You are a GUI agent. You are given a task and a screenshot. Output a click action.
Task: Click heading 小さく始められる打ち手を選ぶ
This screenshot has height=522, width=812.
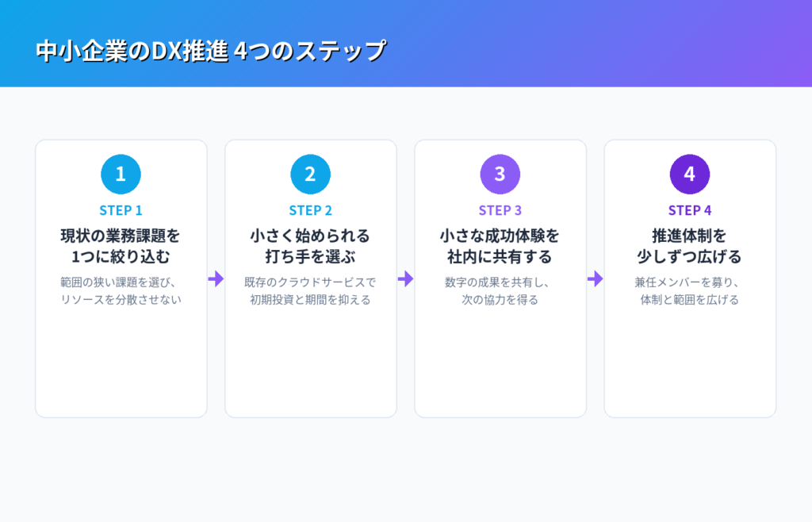[x=310, y=246]
